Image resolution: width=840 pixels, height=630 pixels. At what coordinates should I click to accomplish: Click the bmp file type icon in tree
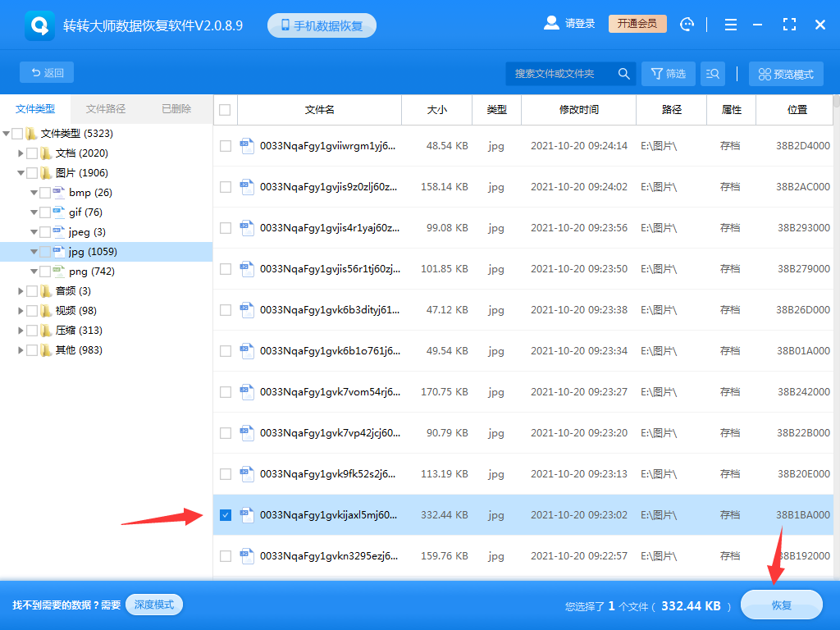59,192
